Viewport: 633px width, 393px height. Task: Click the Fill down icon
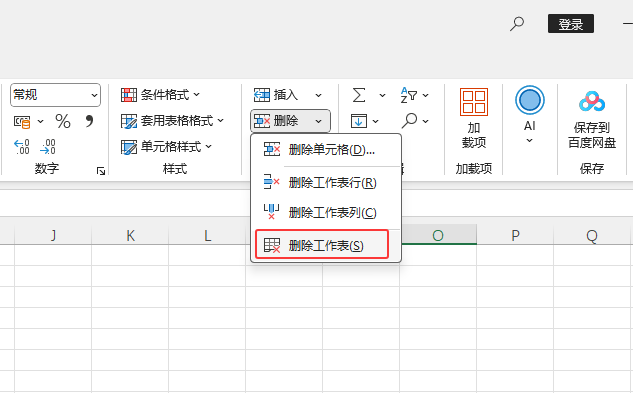click(359, 121)
